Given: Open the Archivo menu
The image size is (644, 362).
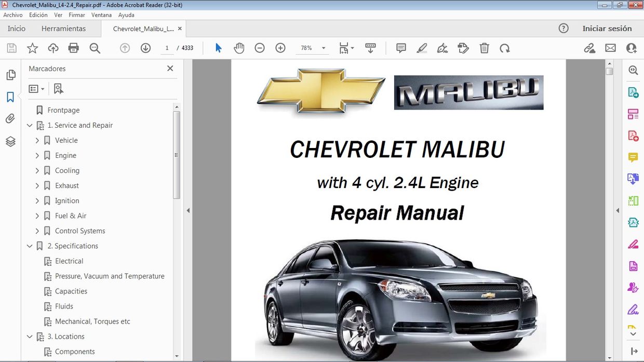Looking at the screenshot, I should tap(12, 15).
